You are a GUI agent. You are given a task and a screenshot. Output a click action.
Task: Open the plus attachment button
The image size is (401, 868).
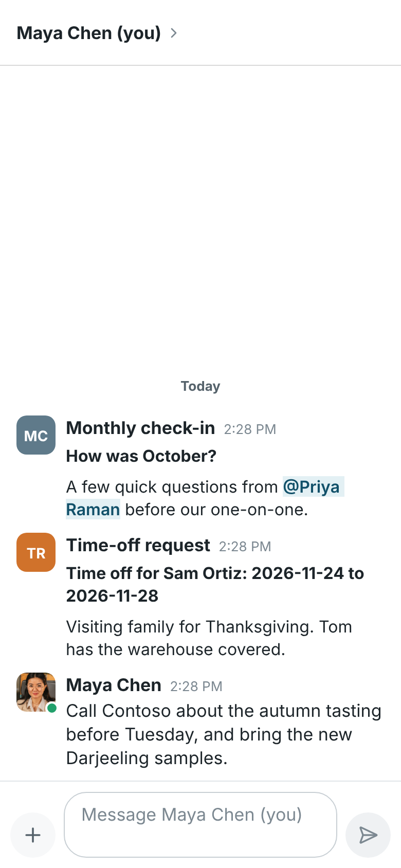pos(33,835)
